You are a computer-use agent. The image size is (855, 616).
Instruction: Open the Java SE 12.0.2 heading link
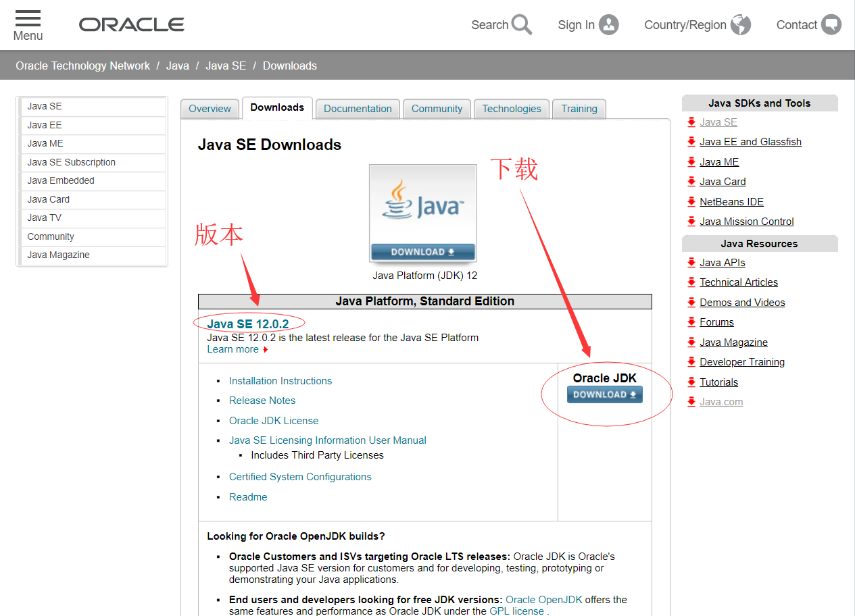tap(248, 324)
